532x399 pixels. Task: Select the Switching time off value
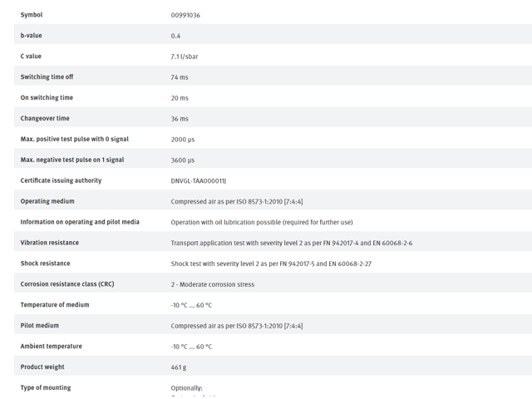tap(180, 77)
